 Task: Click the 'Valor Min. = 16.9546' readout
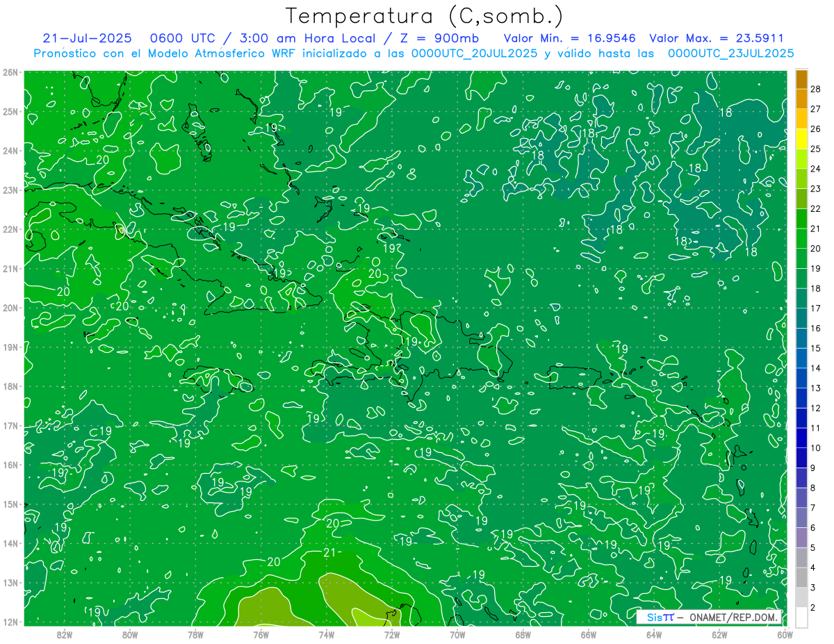pyautogui.click(x=570, y=38)
